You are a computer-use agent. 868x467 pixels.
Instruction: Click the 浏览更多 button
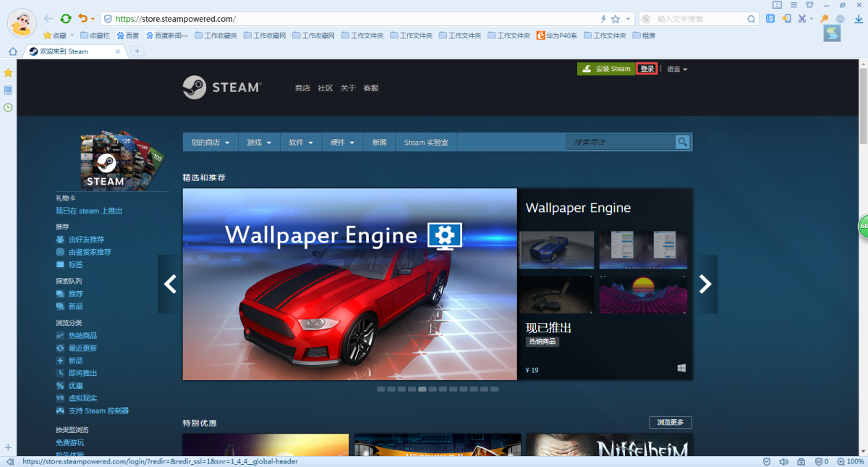coord(670,423)
